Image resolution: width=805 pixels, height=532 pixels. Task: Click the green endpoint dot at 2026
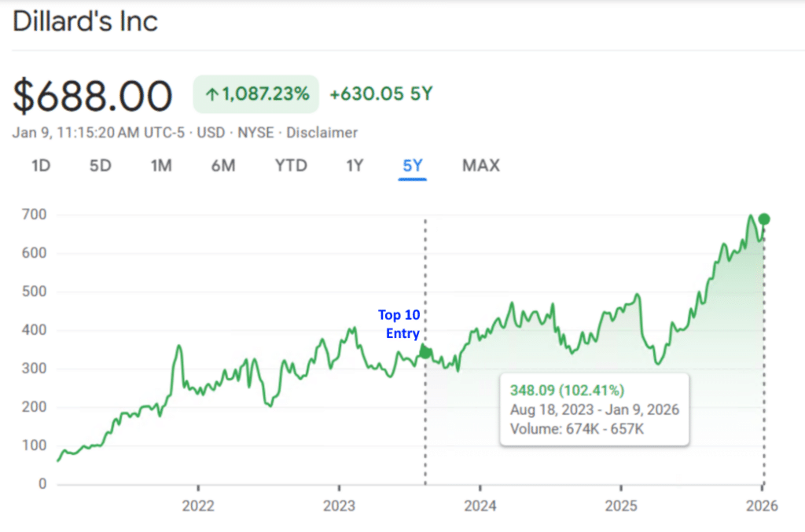[x=763, y=219]
